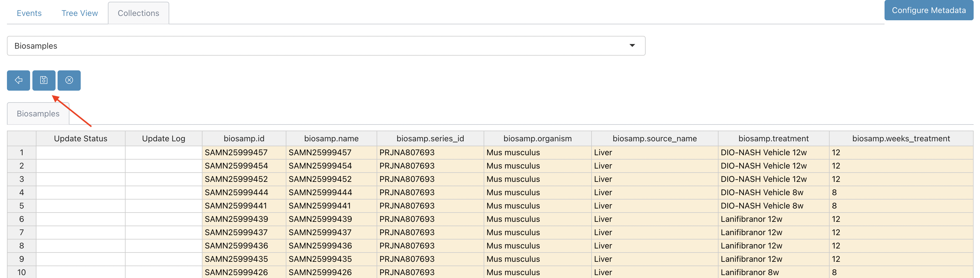Image resolution: width=980 pixels, height=278 pixels.
Task: Click the circled X cancel icon
Action: [69, 80]
